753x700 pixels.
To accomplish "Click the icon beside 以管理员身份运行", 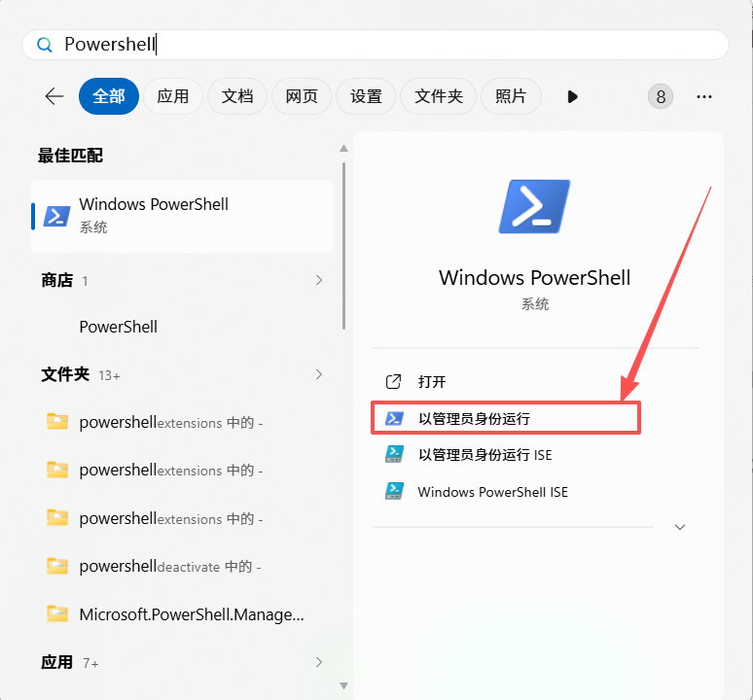I will (x=394, y=418).
